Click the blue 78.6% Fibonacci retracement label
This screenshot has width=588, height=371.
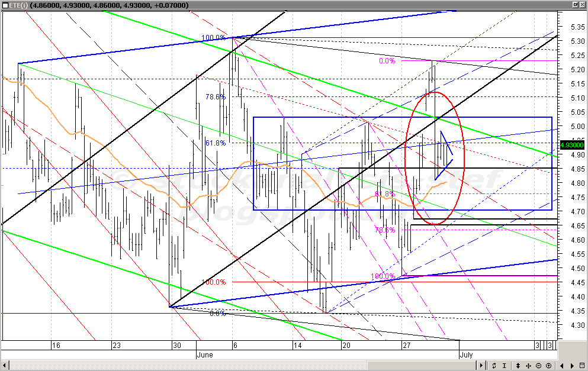(x=216, y=97)
